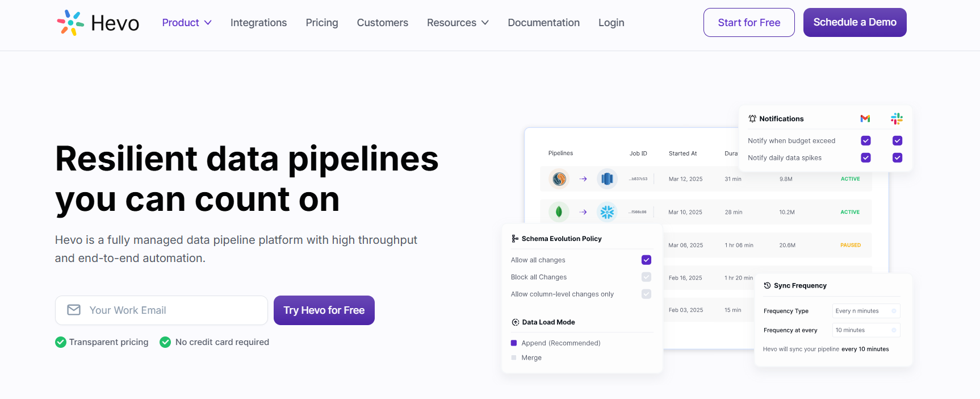Toggle Slack checkbox for daily data spikes
980x399 pixels.
tap(898, 157)
